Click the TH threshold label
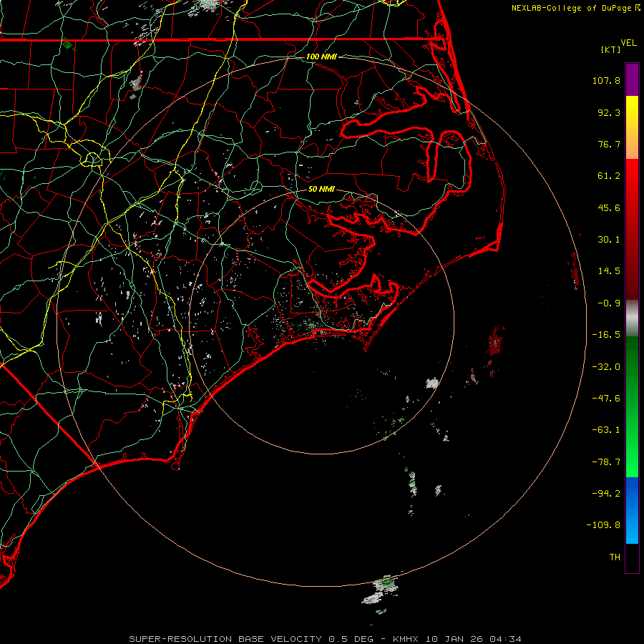This screenshot has width=644, height=644. coord(615,557)
